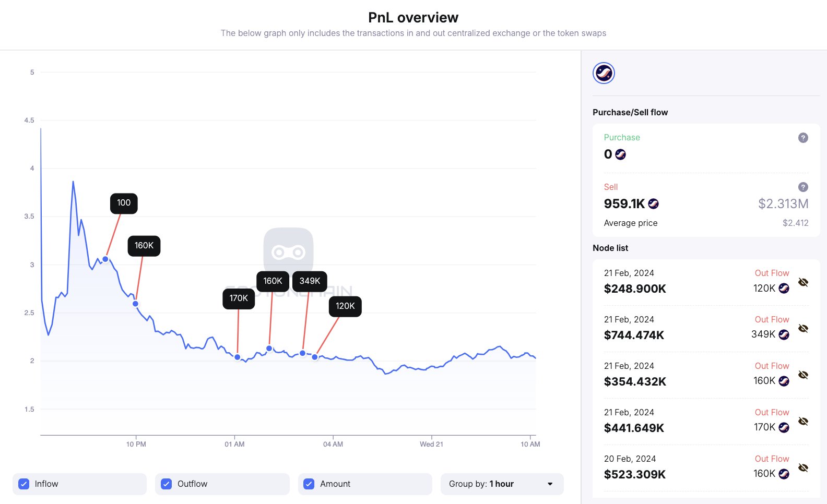Hide the $354.432K node with the eye icon

pyautogui.click(x=803, y=375)
